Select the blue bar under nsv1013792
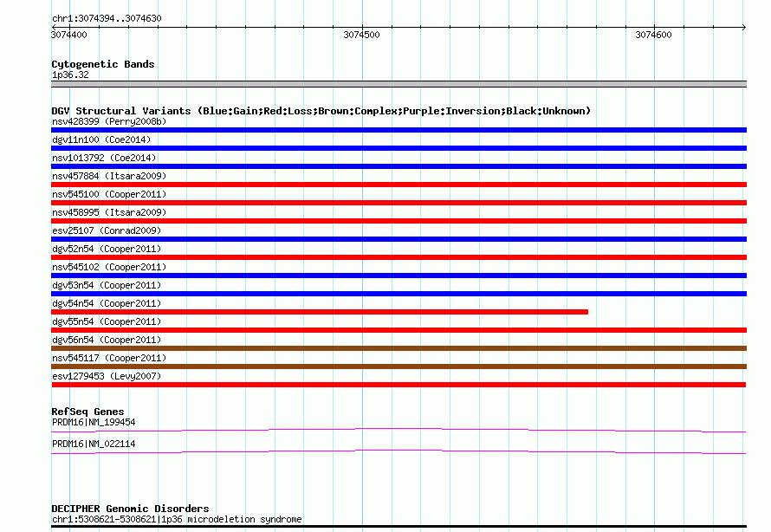 [398, 166]
